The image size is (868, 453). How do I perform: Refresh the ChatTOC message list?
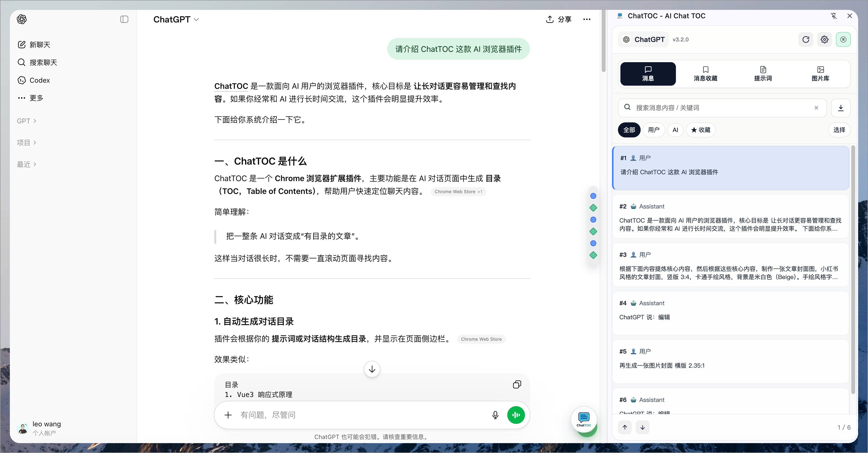tap(806, 40)
